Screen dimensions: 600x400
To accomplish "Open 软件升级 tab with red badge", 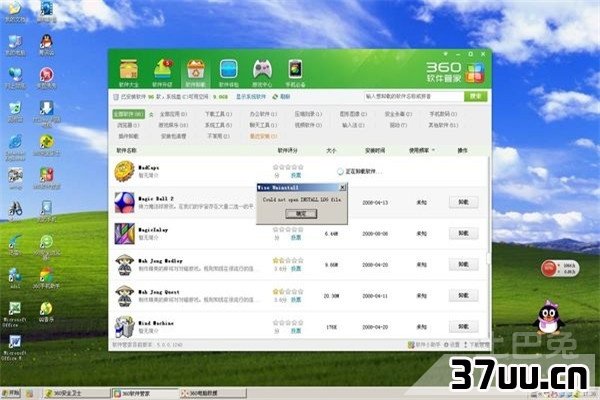I will (162, 73).
